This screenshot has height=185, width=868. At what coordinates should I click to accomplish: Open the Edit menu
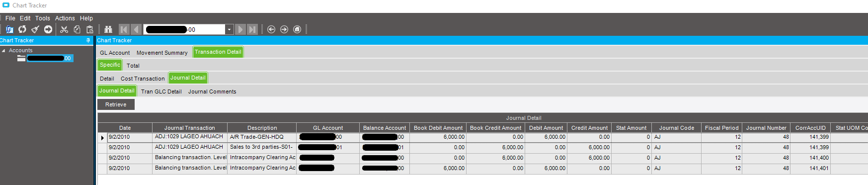(25, 18)
